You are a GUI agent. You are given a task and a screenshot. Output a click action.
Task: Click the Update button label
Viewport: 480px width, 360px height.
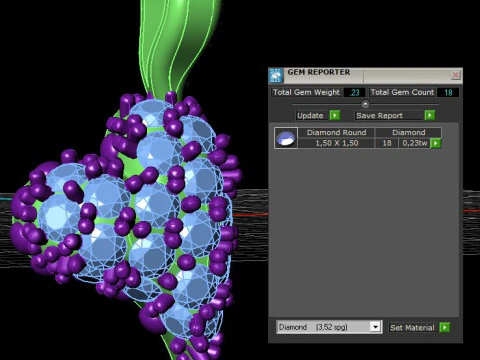(x=310, y=115)
